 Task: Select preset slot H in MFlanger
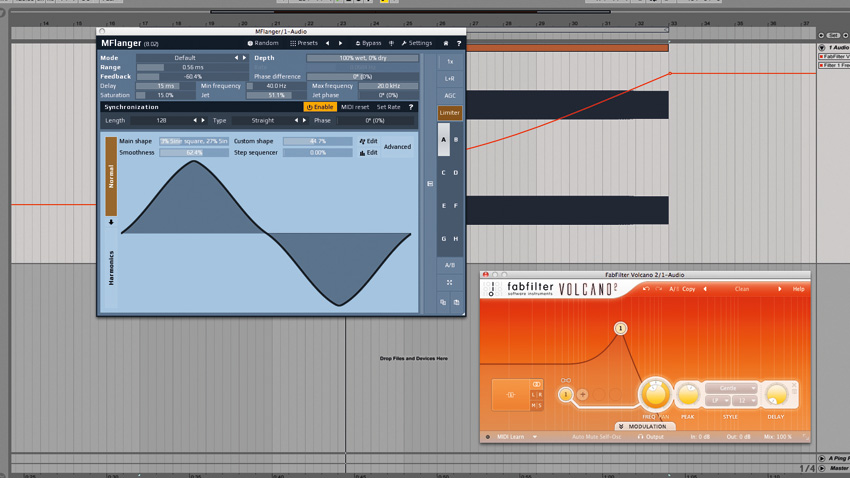(456, 238)
